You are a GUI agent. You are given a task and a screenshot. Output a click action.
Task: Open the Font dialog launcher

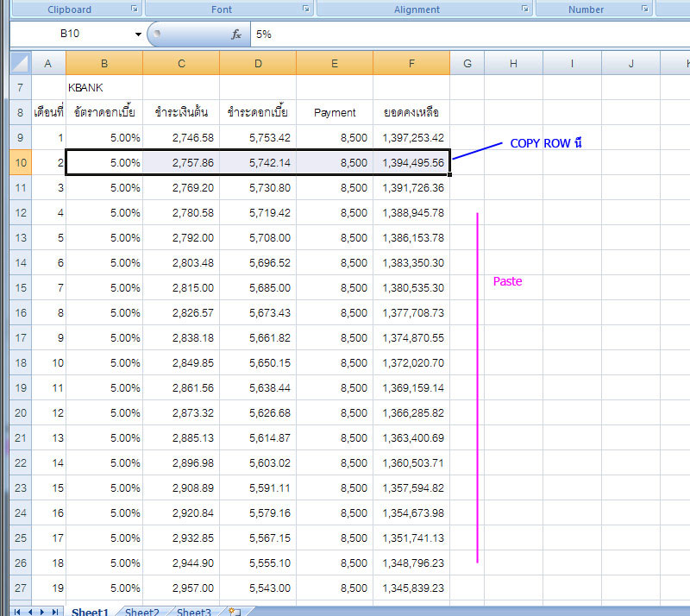[306, 9]
